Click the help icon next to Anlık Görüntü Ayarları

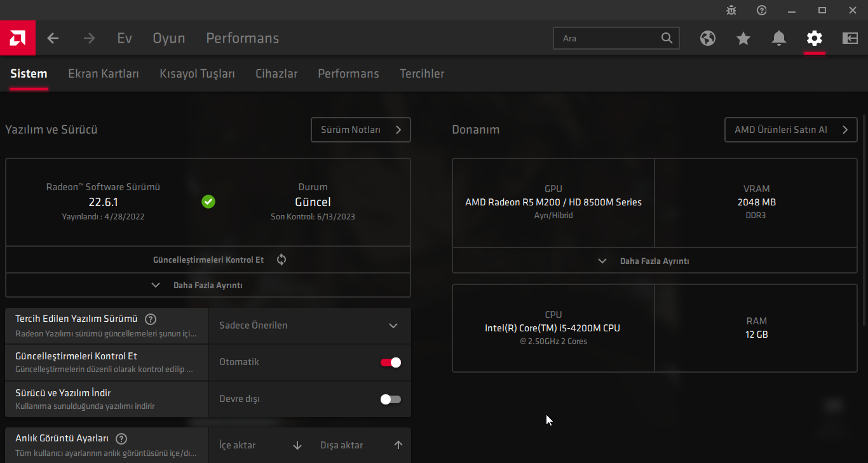(121, 438)
